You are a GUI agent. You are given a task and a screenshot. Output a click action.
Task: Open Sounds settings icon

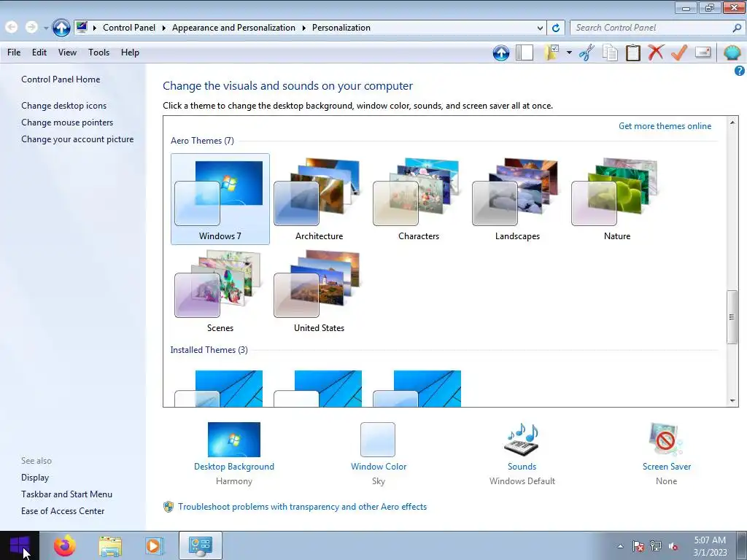point(522,439)
